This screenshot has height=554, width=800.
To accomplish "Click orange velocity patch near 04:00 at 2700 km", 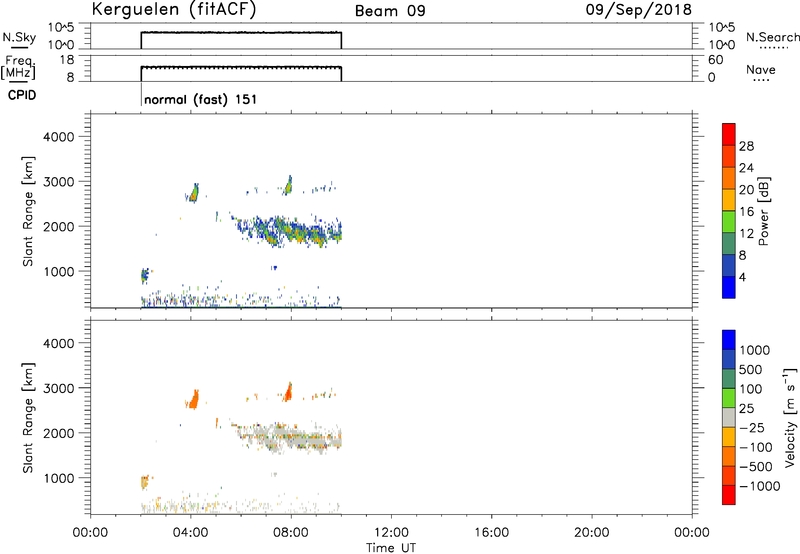I will coord(193,399).
